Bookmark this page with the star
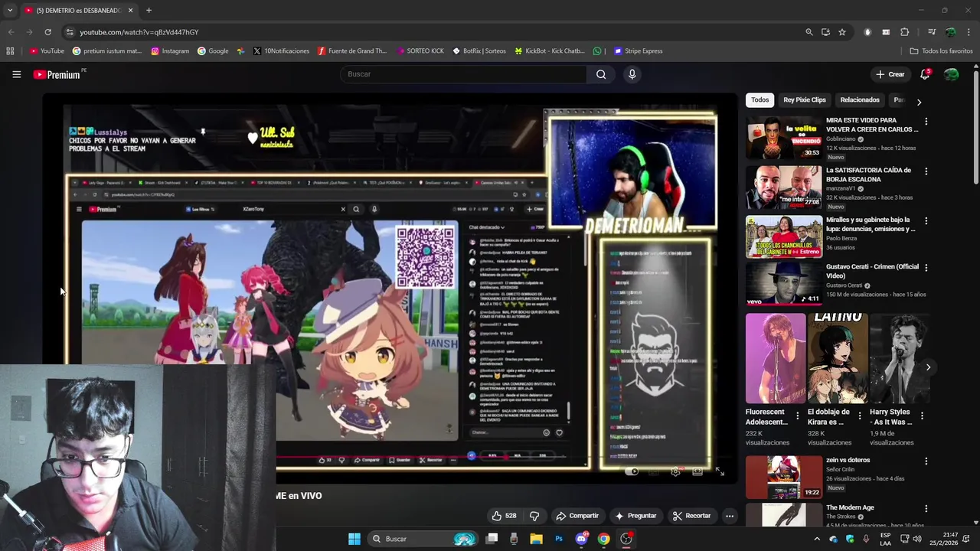 point(842,32)
